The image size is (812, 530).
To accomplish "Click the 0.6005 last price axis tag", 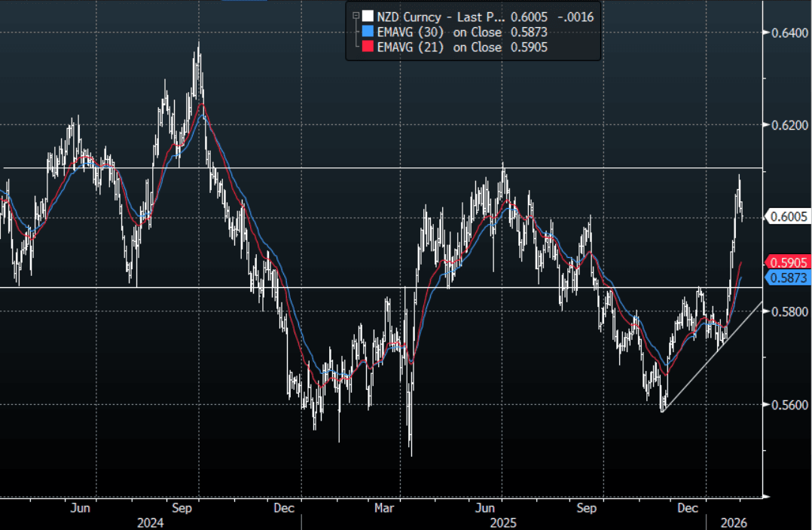I will click(x=788, y=217).
